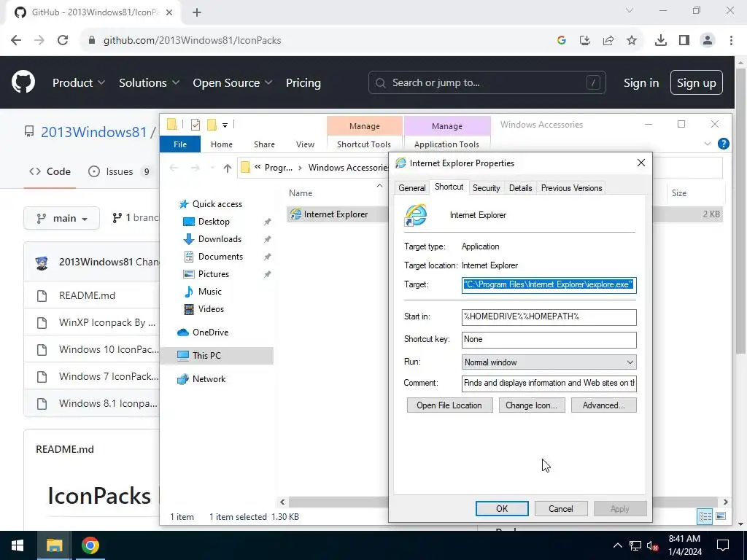This screenshot has height=560, width=747.
Task: Click the muted volume tray icon
Action: [x=653, y=545]
